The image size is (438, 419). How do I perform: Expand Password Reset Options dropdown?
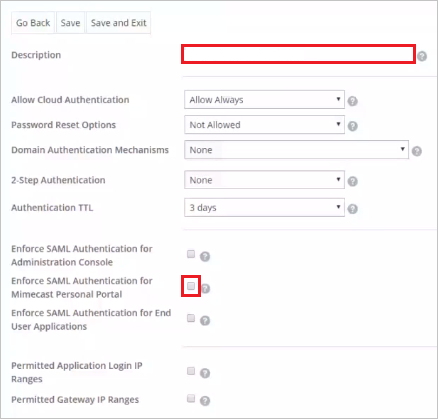coord(264,125)
